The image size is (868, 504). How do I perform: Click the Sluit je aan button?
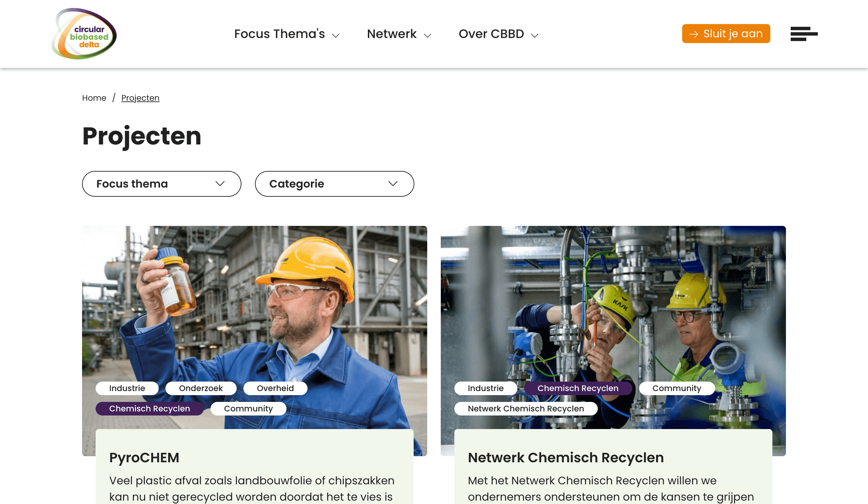tap(726, 34)
